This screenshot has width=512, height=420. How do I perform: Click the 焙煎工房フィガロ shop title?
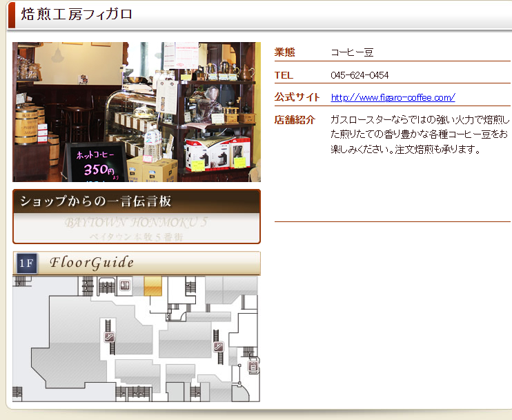point(77,14)
